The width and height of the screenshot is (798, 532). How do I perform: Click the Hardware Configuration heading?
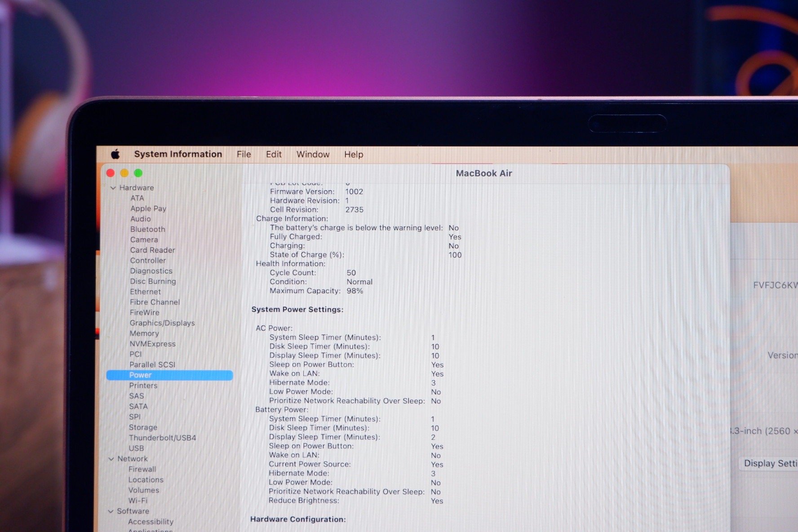(x=298, y=519)
